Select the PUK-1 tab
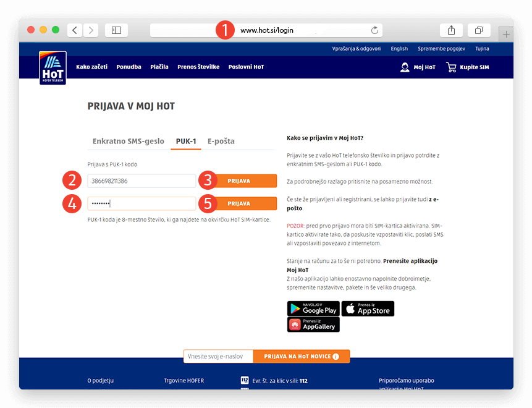This screenshot has height=408, width=532. tap(186, 141)
